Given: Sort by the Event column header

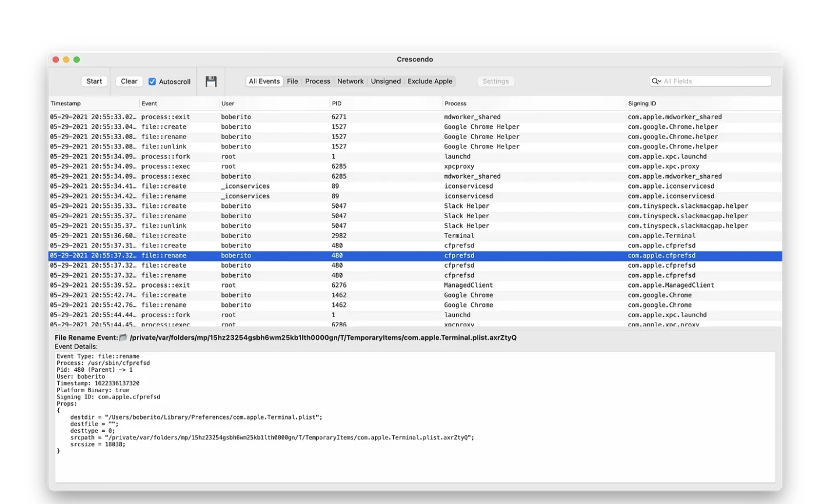Looking at the screenshot, I should click(x=179, y=104).
